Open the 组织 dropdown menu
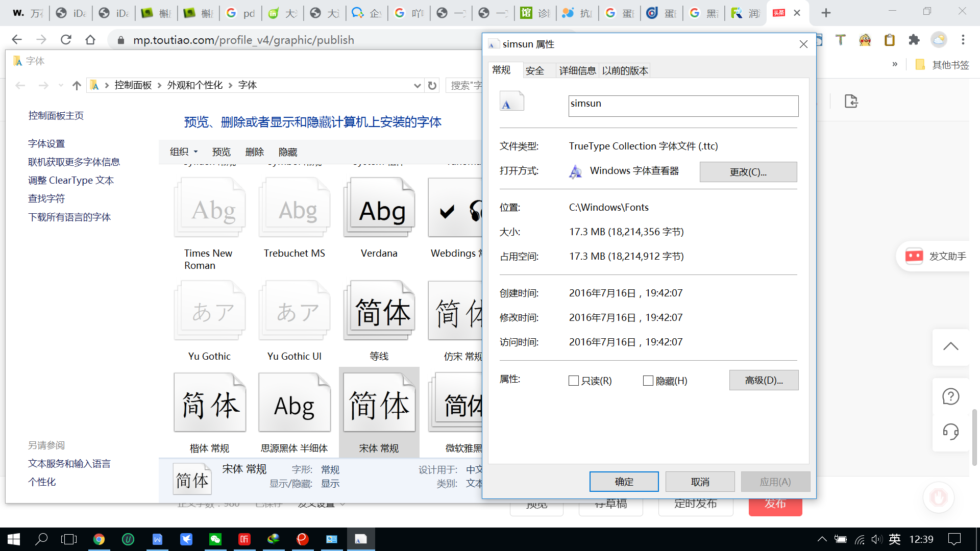Screen dimensions: 980x551 coord(183,152)
